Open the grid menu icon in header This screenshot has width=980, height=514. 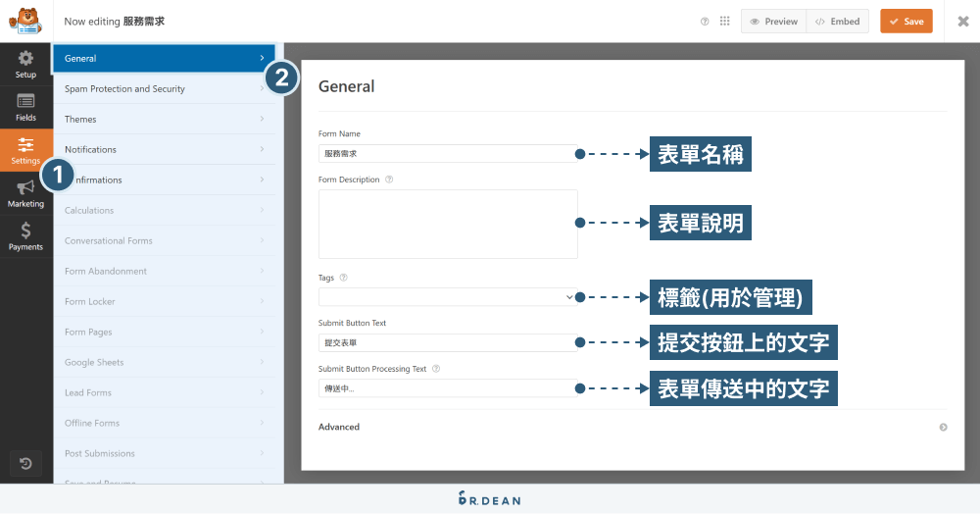(724, 22)
